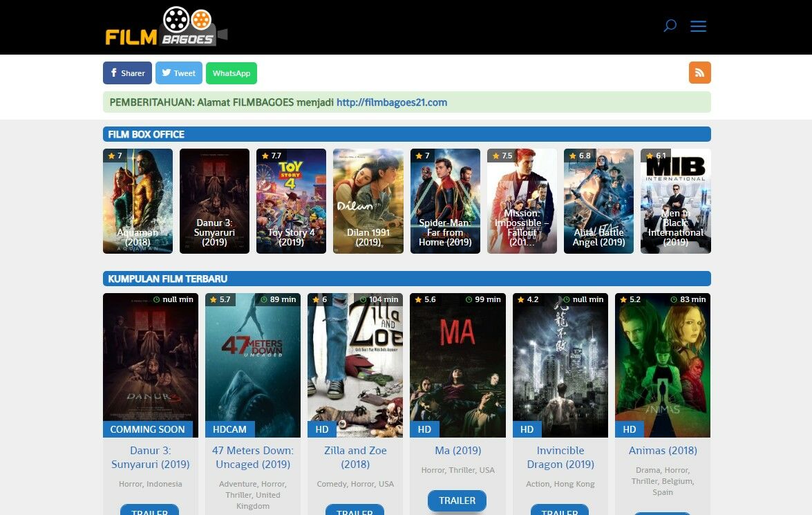812x515 pixels.
Task: Click the Zilla and Zoe poster image
Action: [355, 365]
